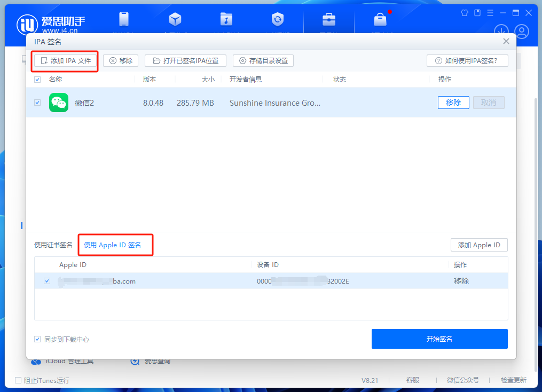The width and height of the screenshot is (542, 392).
Task: Click the WeChat app icon thumbnail
Action: [x=59, y=103]
